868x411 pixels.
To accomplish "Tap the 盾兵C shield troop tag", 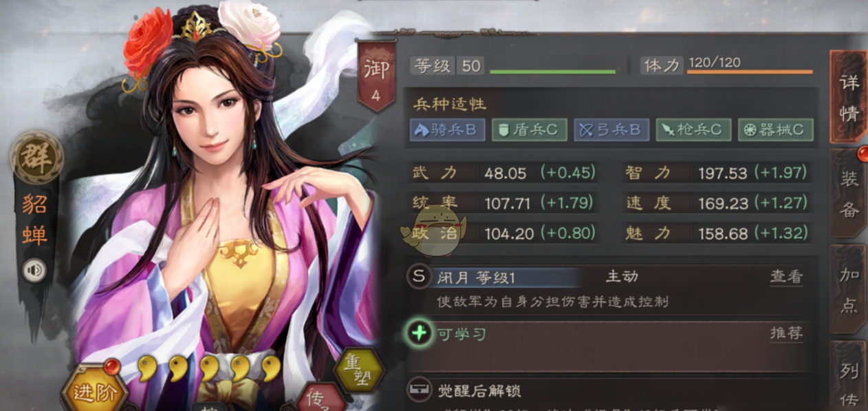I will 529,129.
